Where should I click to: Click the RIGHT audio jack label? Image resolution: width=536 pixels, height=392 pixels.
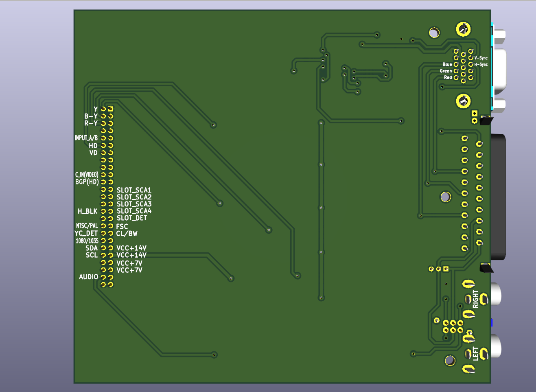(475, 299)
